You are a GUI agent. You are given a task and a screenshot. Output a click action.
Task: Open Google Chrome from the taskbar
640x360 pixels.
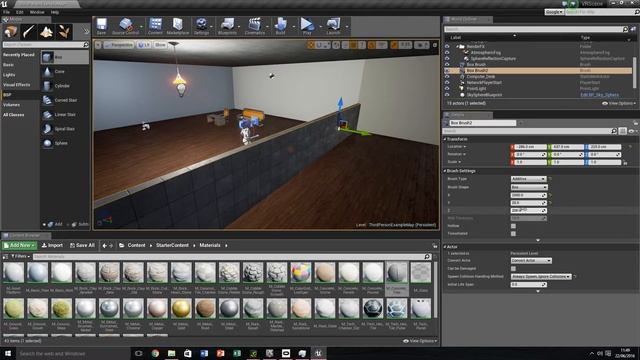(x=155, y=353)
